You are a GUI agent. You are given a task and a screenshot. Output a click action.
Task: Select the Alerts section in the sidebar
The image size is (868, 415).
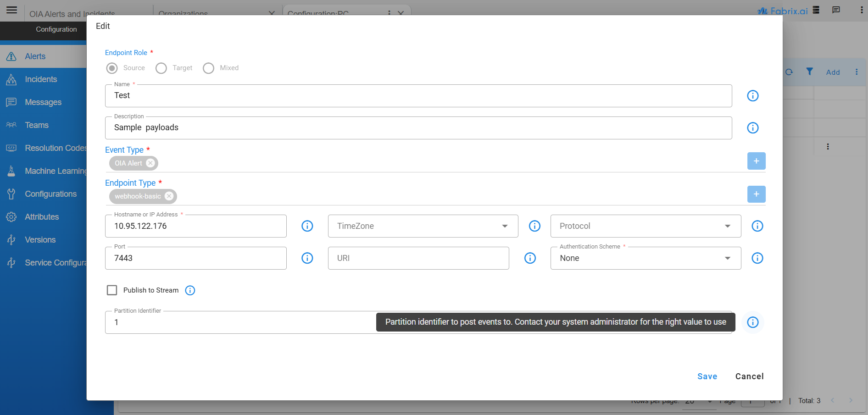pos(35,56)
